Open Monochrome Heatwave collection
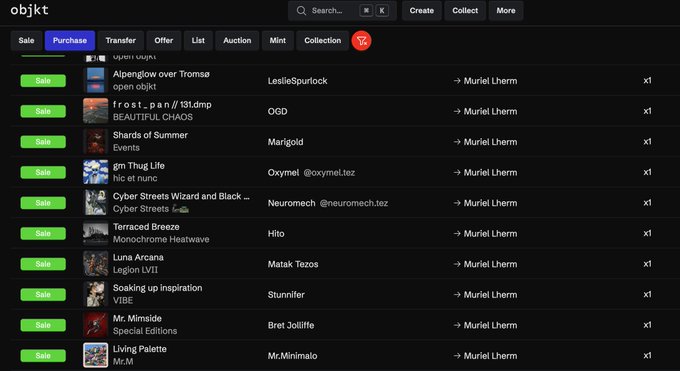This screenshot has height=371, width=680. [x=161, y=239]
